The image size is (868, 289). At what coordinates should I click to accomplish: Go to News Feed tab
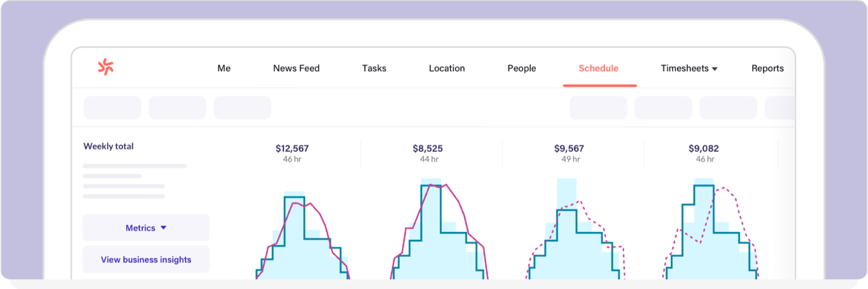[x=296, y=68]
